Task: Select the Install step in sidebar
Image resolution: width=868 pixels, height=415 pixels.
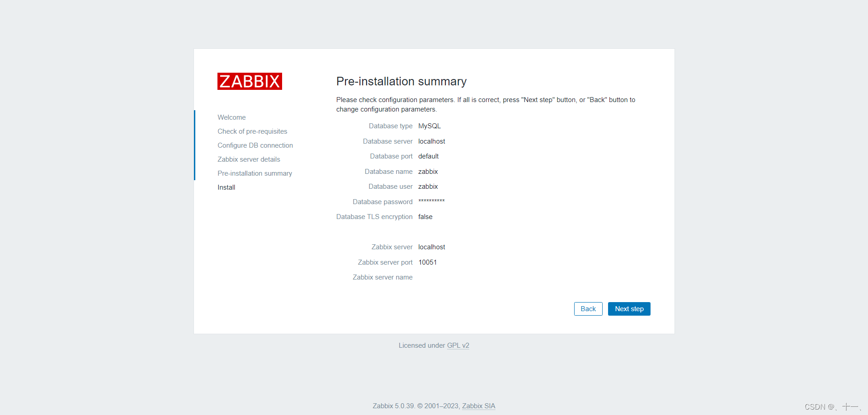Action: click(226, 187)
